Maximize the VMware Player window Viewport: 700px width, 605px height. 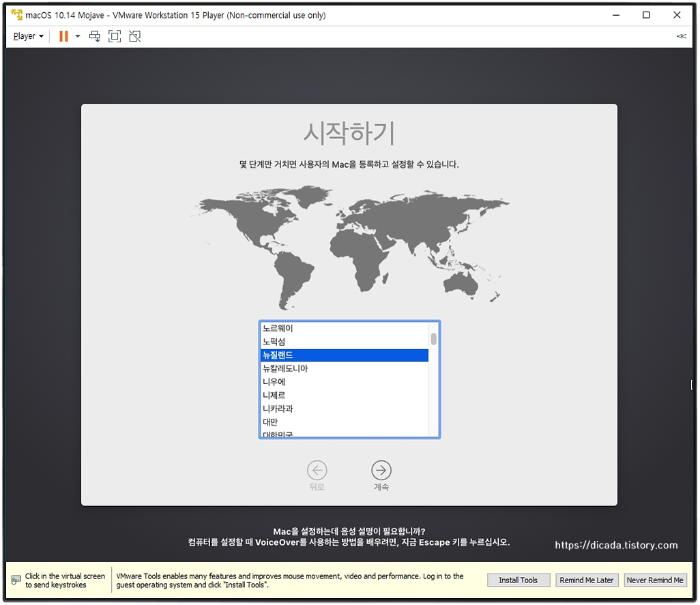point(646,15)
